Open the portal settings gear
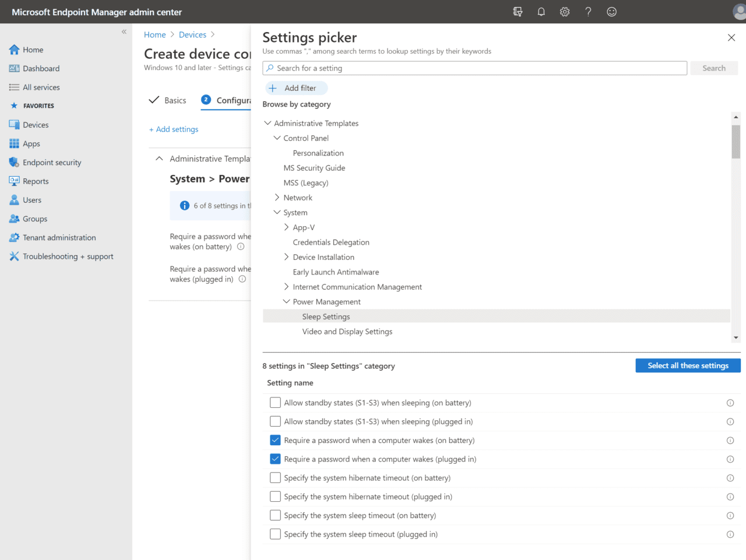This screenshot has width=746, height=560. pyautogui.click(x=565, y=12)
